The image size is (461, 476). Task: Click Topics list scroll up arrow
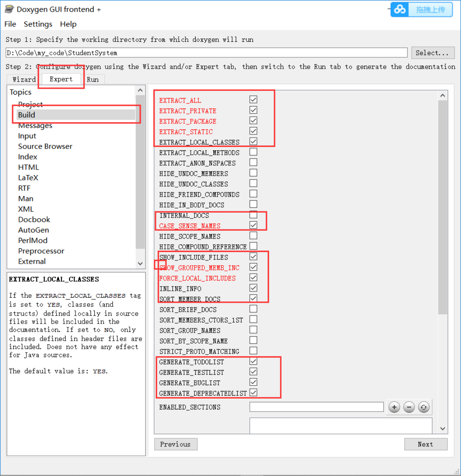tap(140, 90)
